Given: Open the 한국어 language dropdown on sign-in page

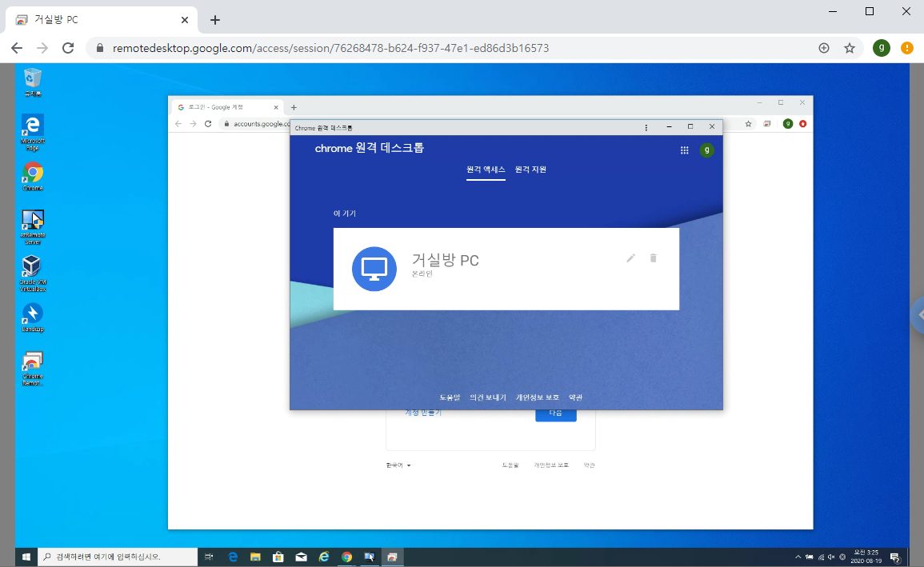Looking at the screenshot, I should click(398, 465).
